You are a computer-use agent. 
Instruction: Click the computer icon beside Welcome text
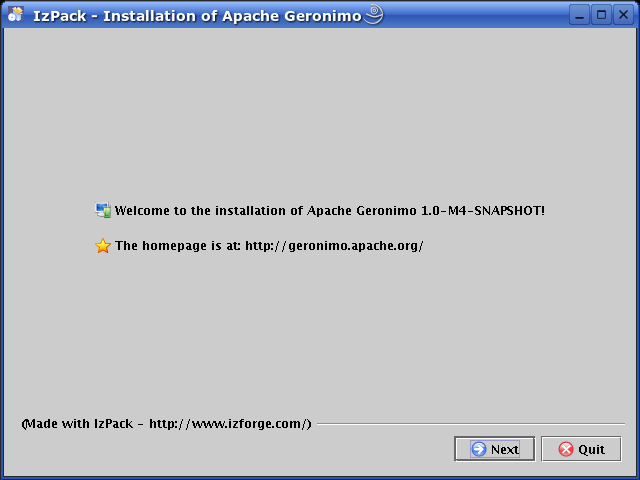click(x=103, y=210)
